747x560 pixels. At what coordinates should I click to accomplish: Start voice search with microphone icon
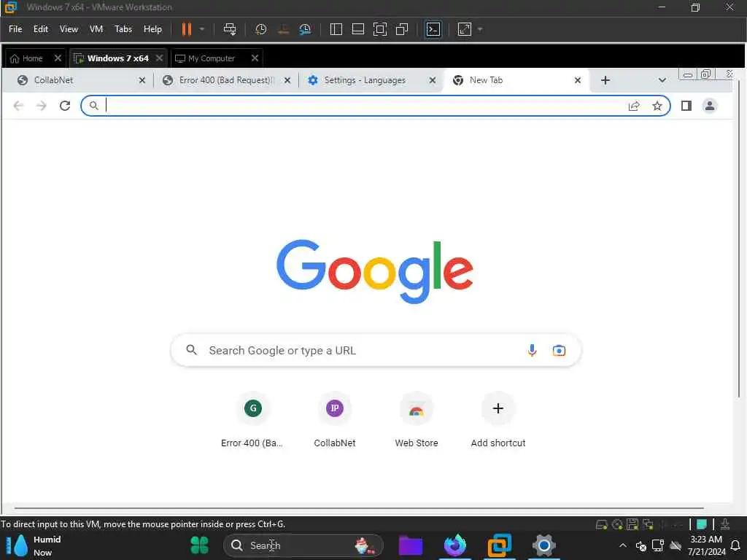click(532, 351)
